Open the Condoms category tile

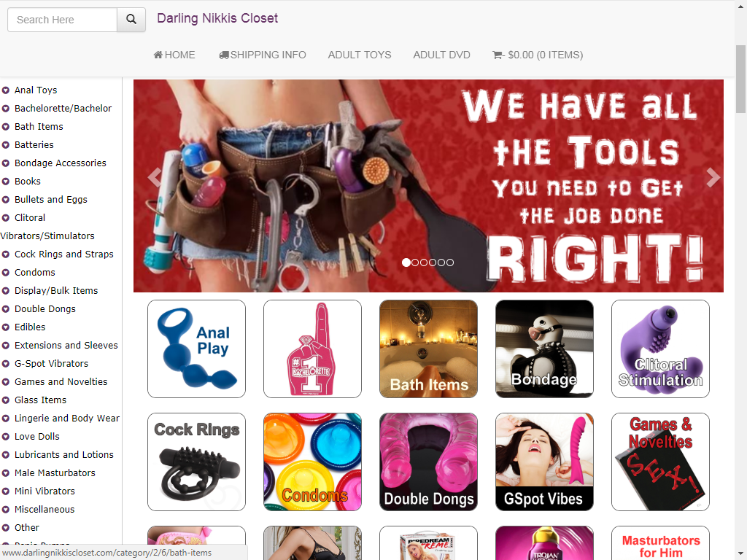(x=312, y=462)
